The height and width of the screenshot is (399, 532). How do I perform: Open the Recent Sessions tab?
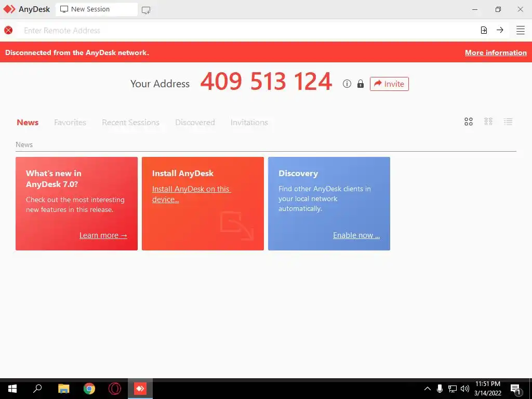pos(130,122)
